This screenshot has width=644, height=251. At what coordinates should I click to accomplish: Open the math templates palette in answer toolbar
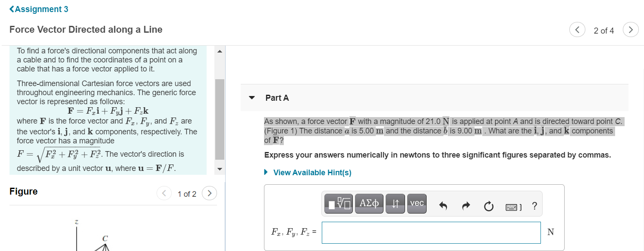click(338, 203)
